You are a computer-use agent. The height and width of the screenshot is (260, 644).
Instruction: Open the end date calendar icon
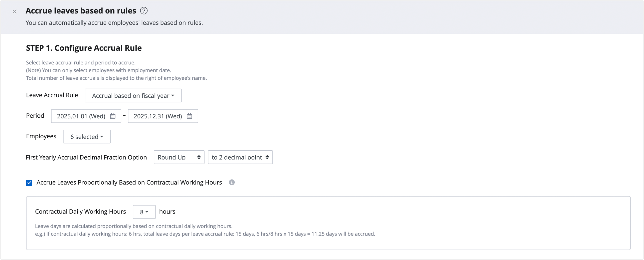(x=189, y=116)
